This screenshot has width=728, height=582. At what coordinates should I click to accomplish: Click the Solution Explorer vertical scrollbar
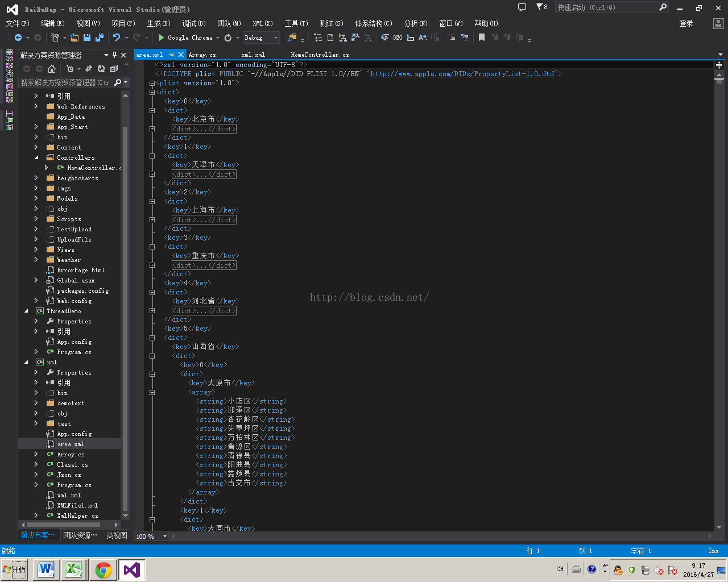(125, 307)
